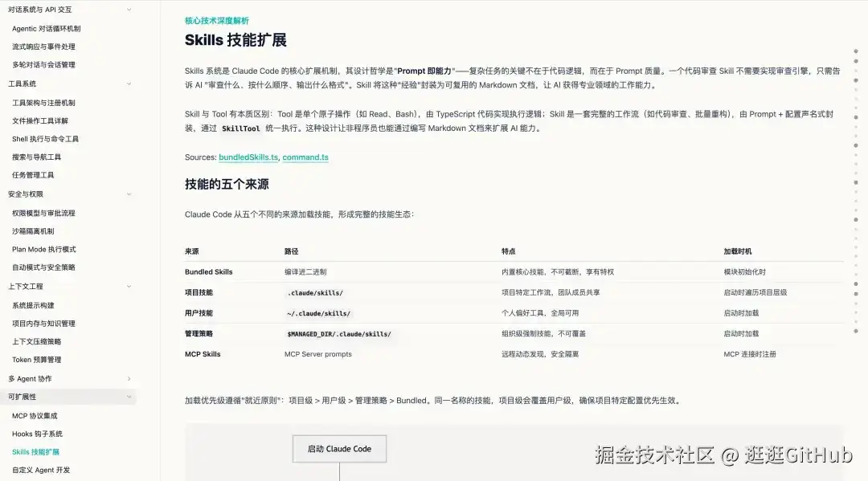The image size is (868, 481).
Task: Open 系统提示构建 page
Action: (x=33, y=305)
